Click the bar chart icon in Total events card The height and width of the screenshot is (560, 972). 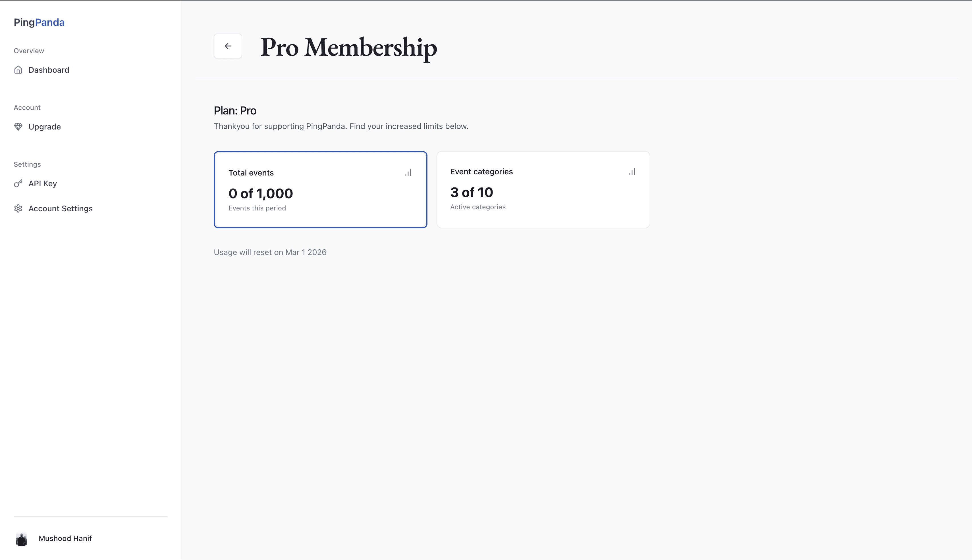pyautogui.click(x=408, y=173)
